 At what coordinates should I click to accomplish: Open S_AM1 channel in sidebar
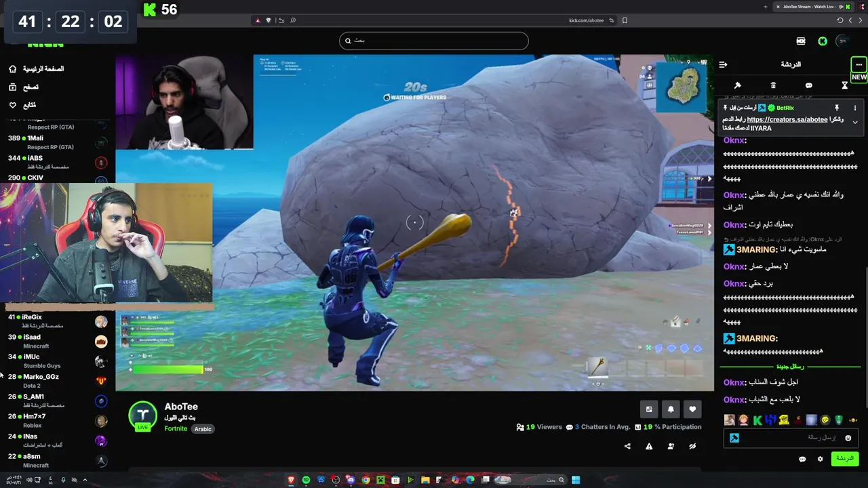[x=58, y=401]
